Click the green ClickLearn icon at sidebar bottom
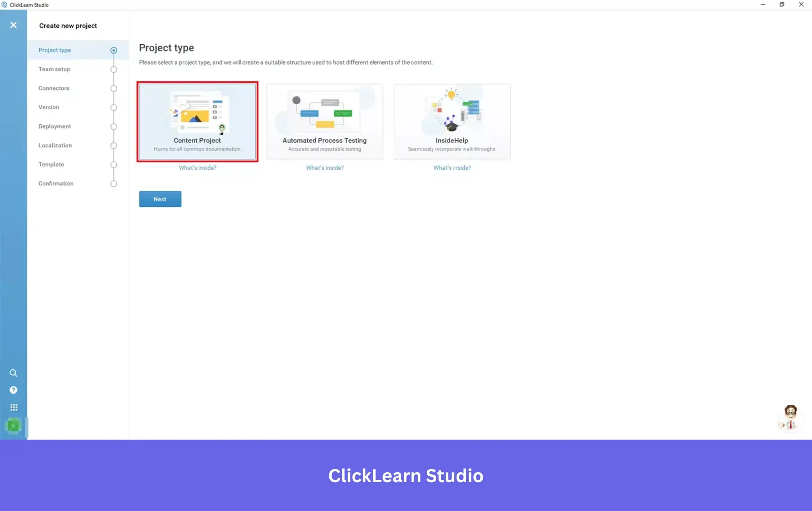 (x=14, y=425)
